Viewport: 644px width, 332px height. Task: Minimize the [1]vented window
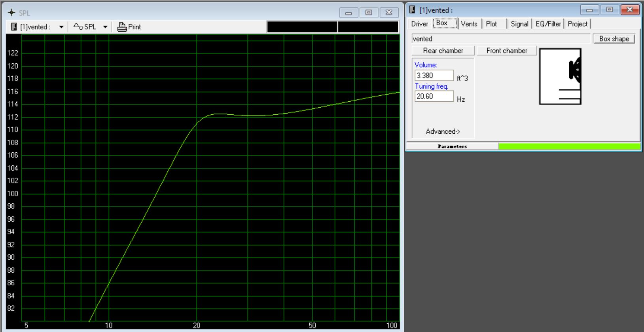[x=589, y=10]
